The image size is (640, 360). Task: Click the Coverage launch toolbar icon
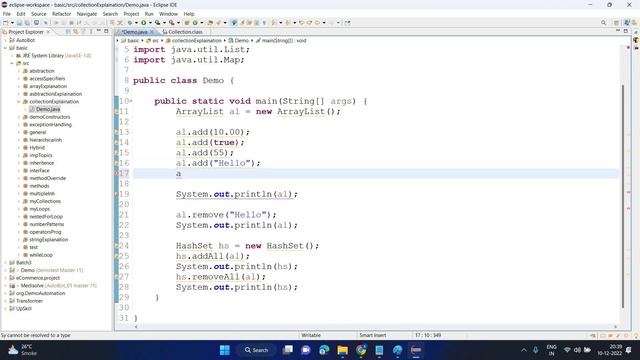point(158,23)
